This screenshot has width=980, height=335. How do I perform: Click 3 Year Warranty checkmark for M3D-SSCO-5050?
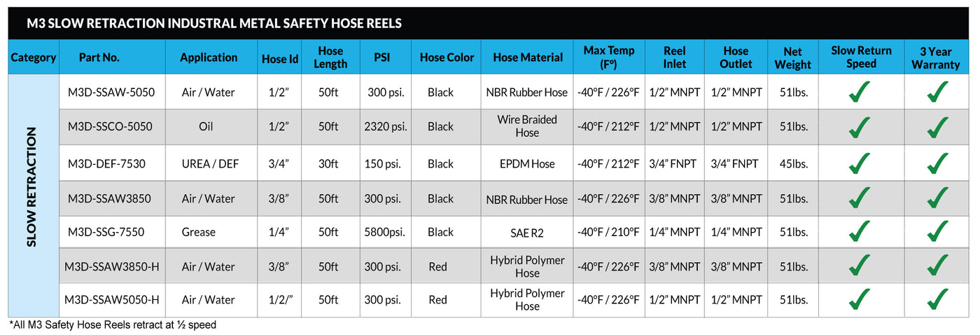coord(939,127)
